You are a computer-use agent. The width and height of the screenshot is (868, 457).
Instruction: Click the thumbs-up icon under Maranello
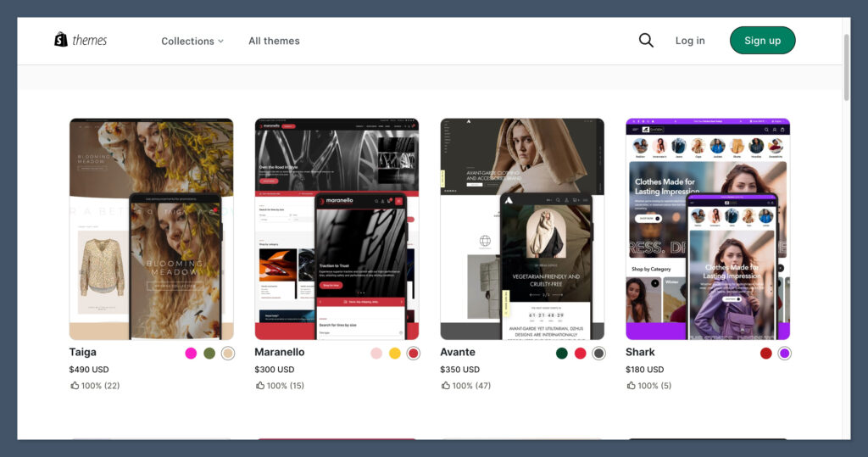coord(260,386)
